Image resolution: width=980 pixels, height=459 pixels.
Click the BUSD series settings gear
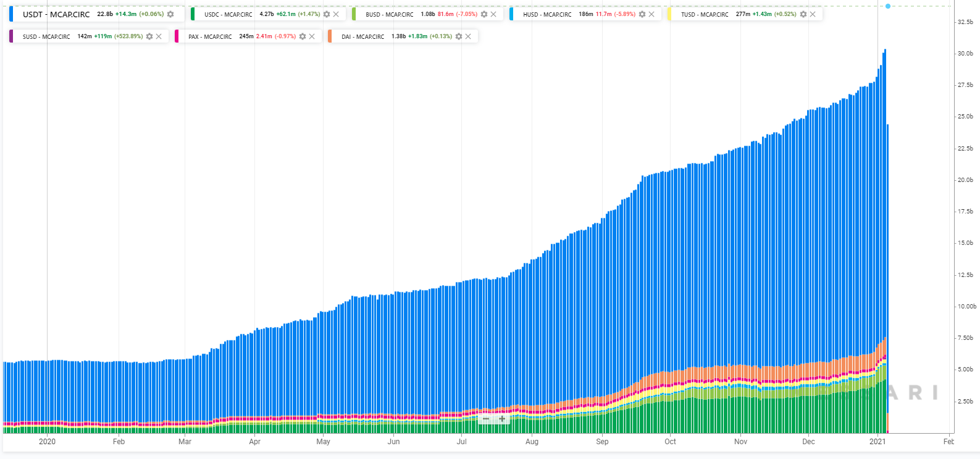coord(484,14)
